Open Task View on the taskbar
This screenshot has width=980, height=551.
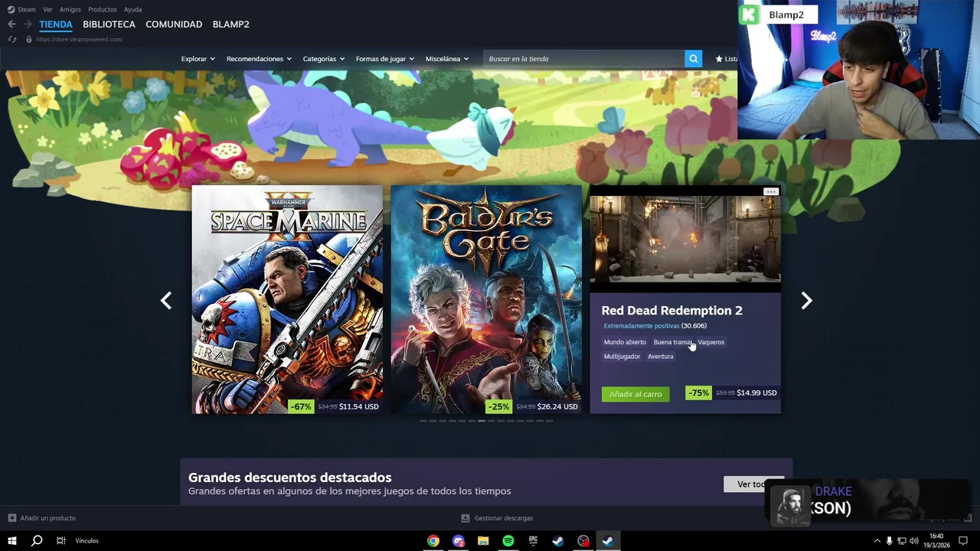(x=60, y=541)
